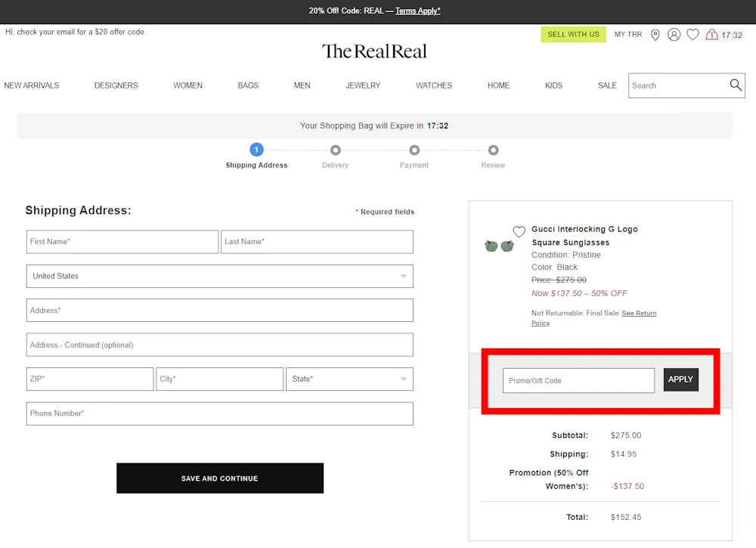This screenshot has width=756, height=548.
Task: Open the Watches menu
Action: [x=433, y=85]
